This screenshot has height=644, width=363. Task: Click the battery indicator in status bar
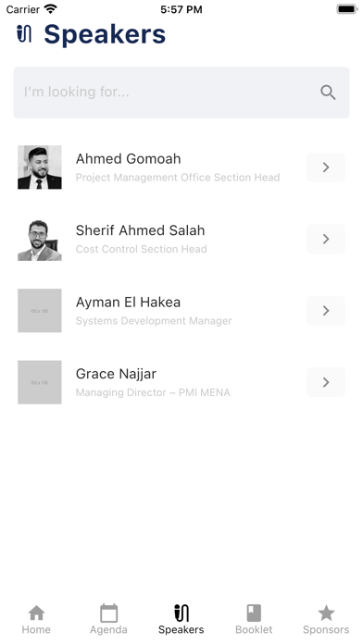[347, 9]
